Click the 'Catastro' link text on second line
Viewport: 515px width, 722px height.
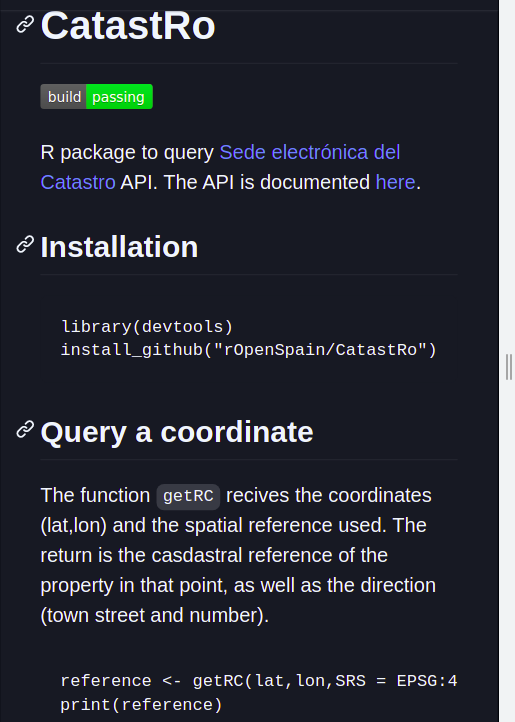(x=78, y=182)
